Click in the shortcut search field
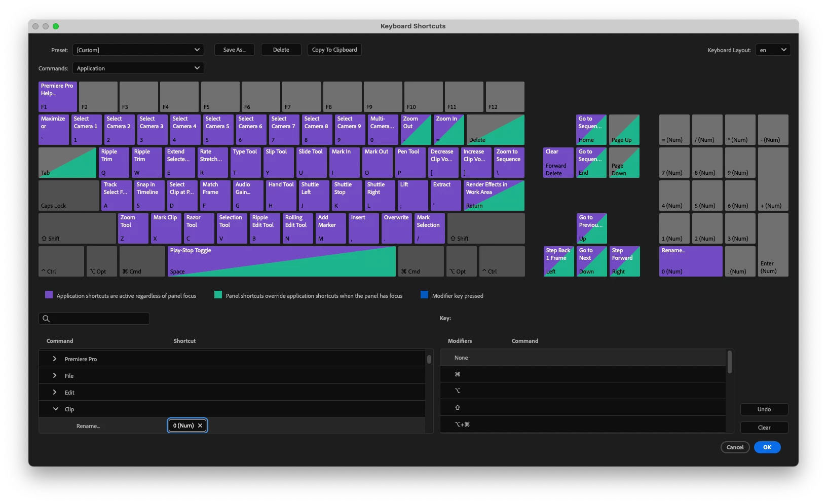This screenshot has width=827, height=504. (x=94, y=319)
